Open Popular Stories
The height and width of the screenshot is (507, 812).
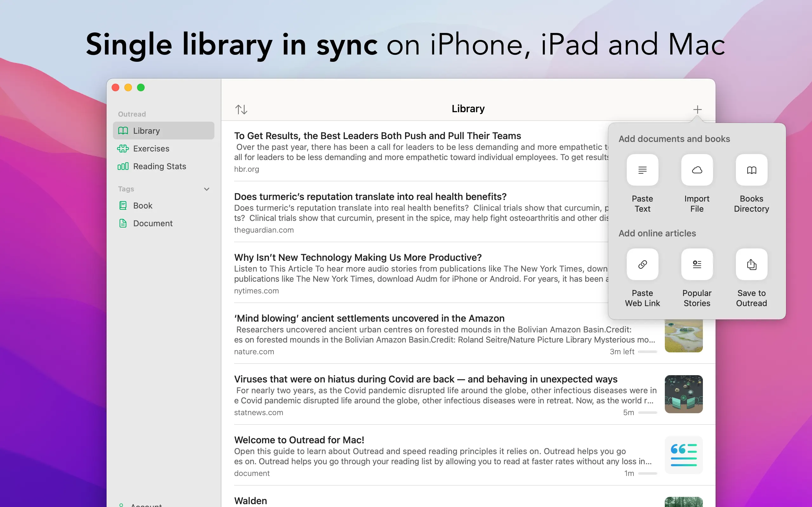click(x=697, y=264)
